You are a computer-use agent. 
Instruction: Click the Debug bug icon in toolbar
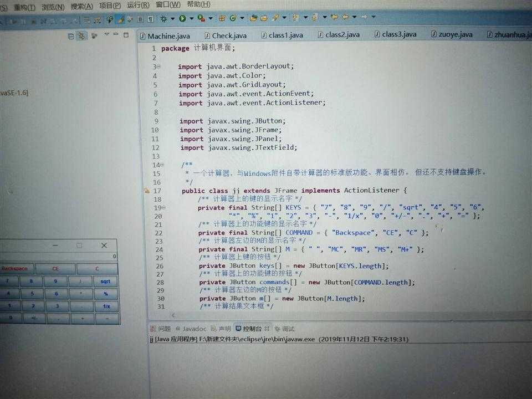(164, 18)
